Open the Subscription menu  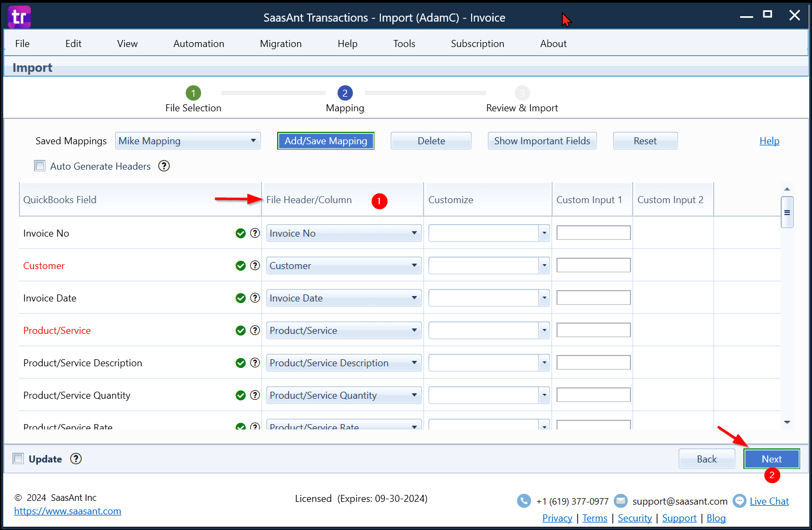coord(478,44)
